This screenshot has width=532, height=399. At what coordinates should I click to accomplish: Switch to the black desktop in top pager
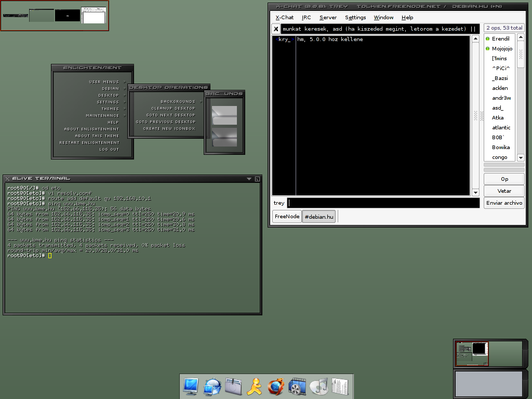[x=68, y=15]
